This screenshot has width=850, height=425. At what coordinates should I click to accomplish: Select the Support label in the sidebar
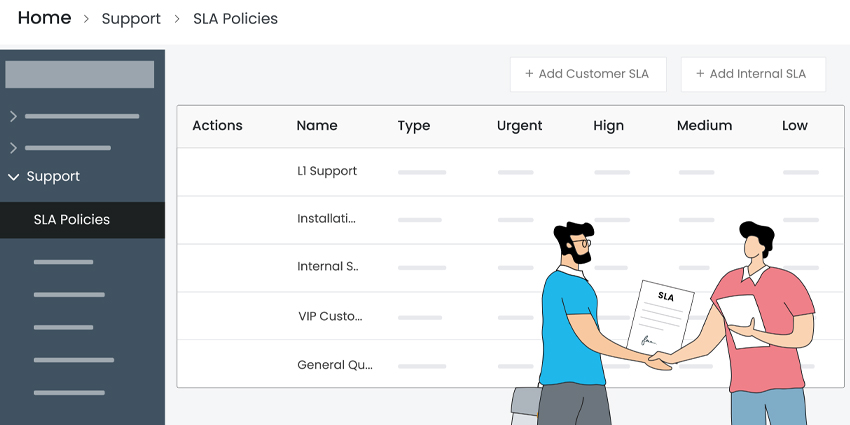point(53,177)
